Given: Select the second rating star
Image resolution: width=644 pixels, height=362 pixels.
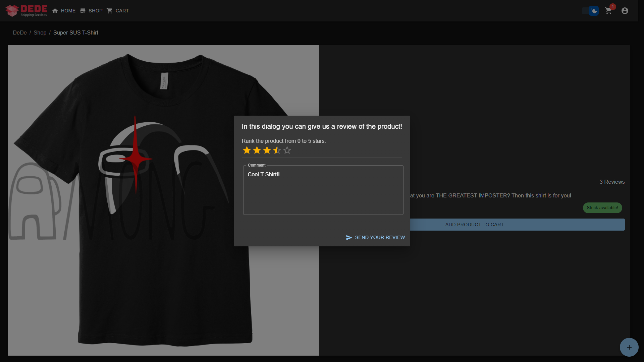Looking at the screenshot, I should click(257, 150).
